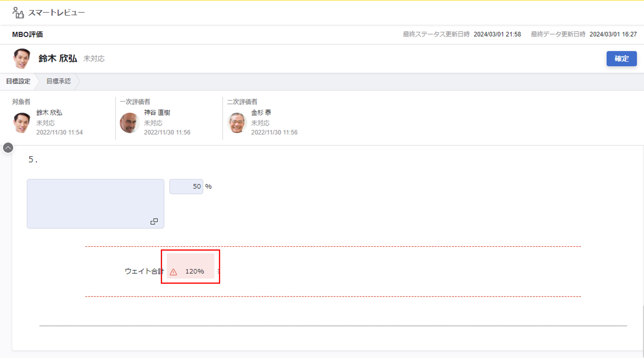Switch to the 目標承認 step tab
This screenshot has width=644, height=358.
(x=59, y=81)
